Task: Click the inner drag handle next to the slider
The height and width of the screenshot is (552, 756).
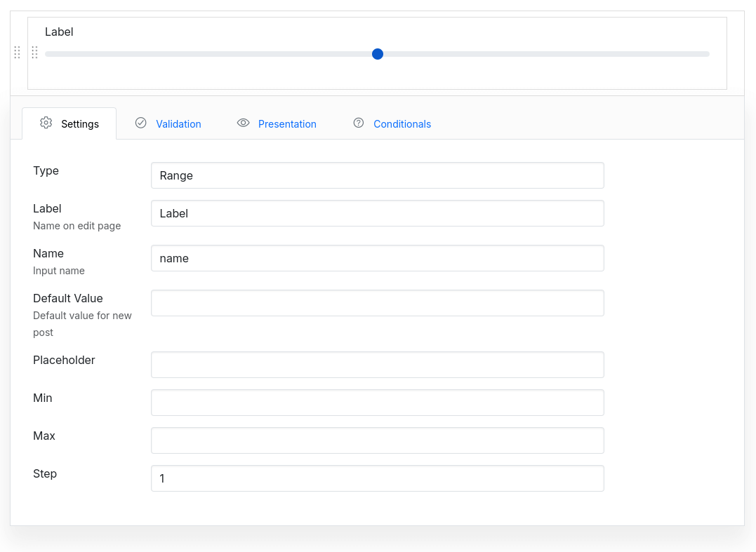Action: [x=34, y=53]
